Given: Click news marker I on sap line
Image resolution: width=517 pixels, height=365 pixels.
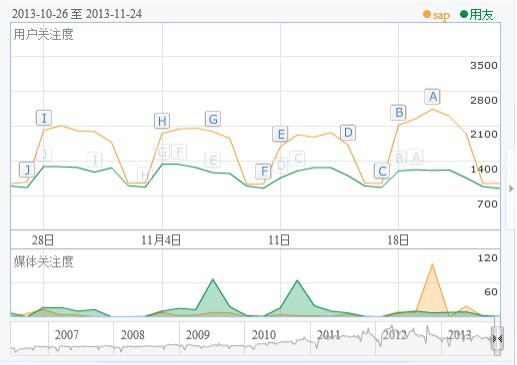Looking at the screenshot, I should point(44,118).
